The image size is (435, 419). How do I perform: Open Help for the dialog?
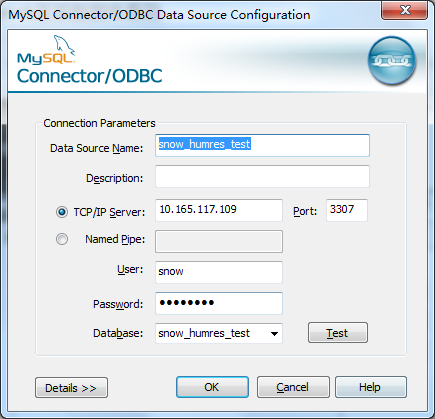(371, 387)
